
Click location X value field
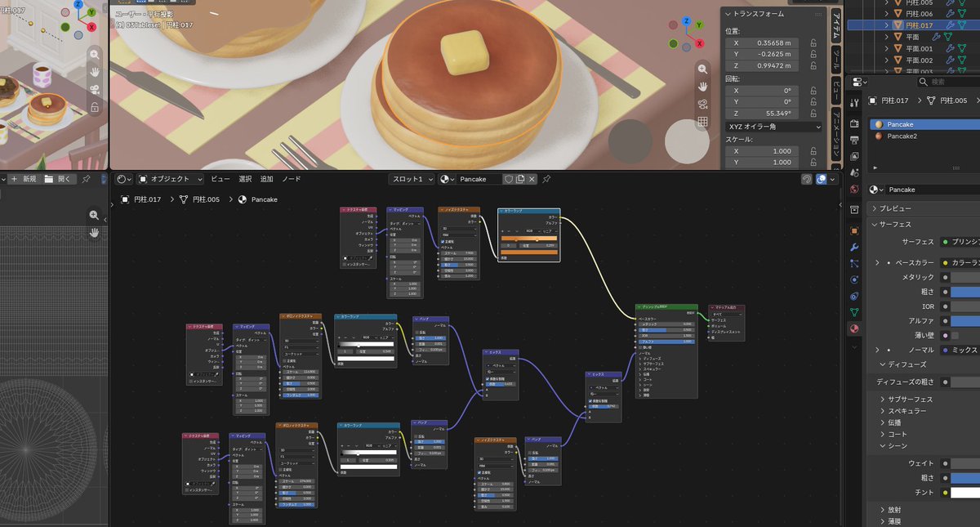[x=764, y=42]
